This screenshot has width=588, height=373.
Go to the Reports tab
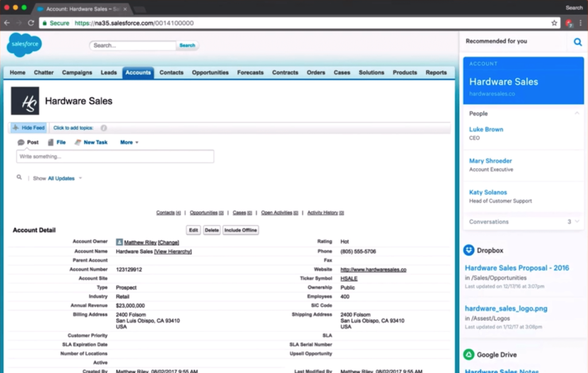(x=436, y=72)
